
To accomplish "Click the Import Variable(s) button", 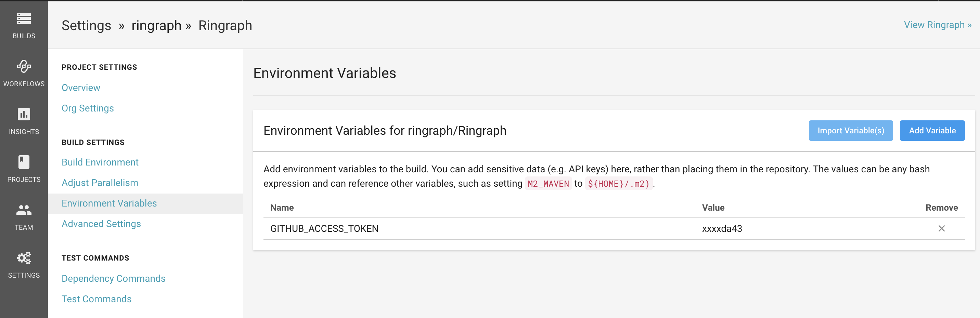I will click(x=850, y=131).
